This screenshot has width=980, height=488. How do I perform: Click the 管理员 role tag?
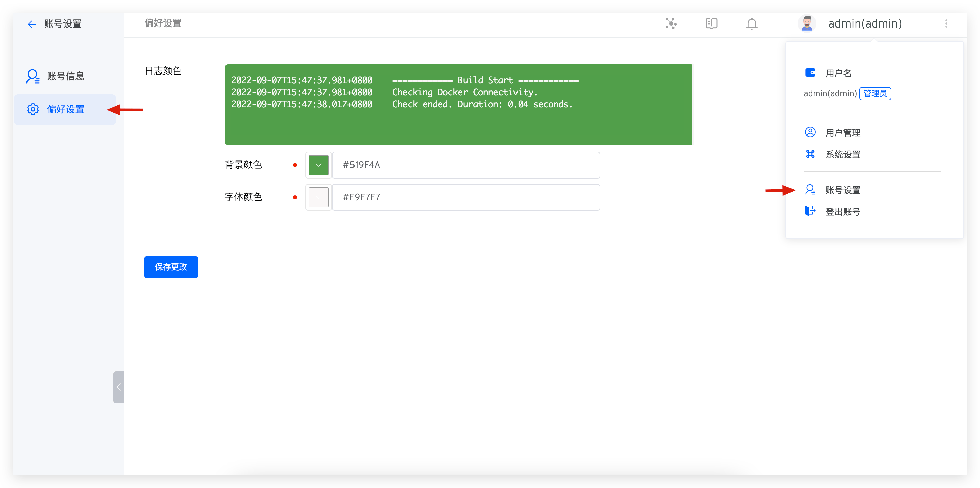pos(875,93)
